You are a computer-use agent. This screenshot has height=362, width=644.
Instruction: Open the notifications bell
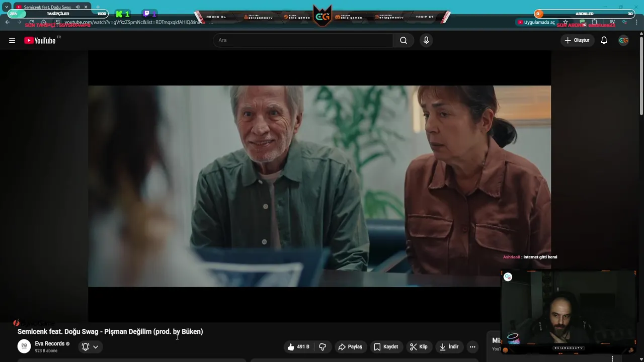point(604,40)
